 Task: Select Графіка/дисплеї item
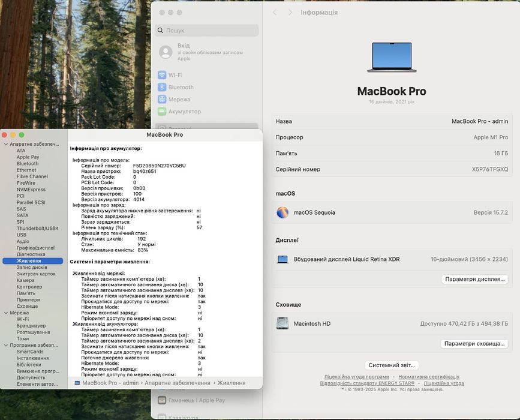pyautogui.click(x=35, y=248)
